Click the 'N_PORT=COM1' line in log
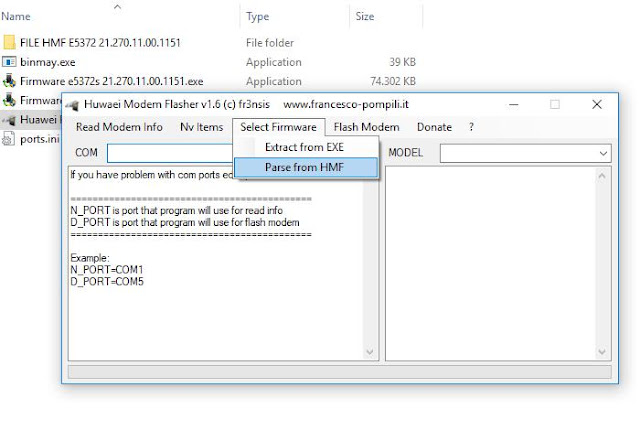The height and width of the screenshot is (430, 640). (107, 270)
